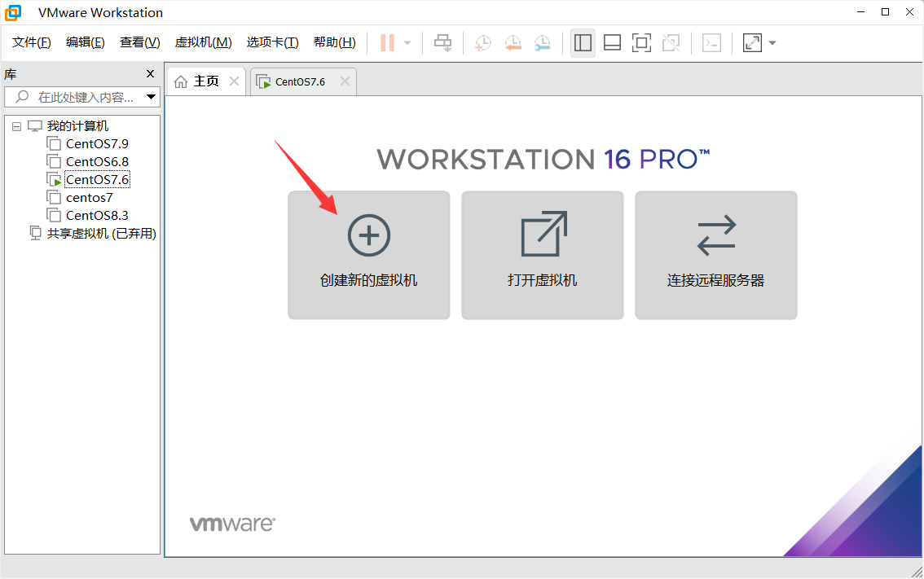924x579 pixels.
Task: Click the VM icon beside CentOS8.3
Action: pyautogui.click(x=54, y=216)
